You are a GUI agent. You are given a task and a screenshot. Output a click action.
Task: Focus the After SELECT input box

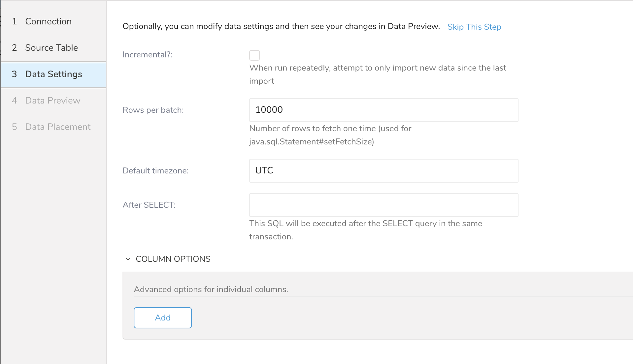pyautogui.click(x=383, y=205)
